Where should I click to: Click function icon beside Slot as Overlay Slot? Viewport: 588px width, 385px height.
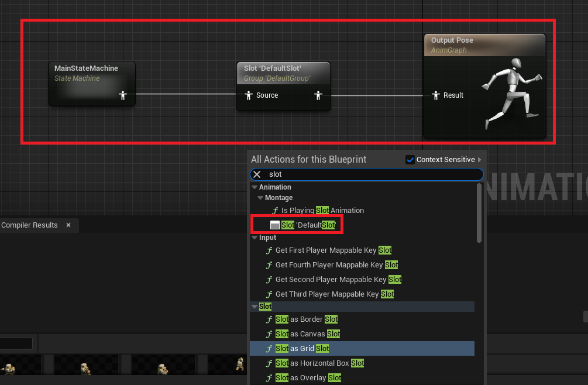click(269, 377)
